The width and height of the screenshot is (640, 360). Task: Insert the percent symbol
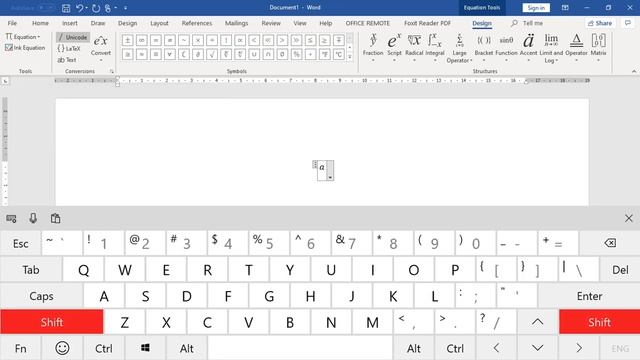(296, 54)
